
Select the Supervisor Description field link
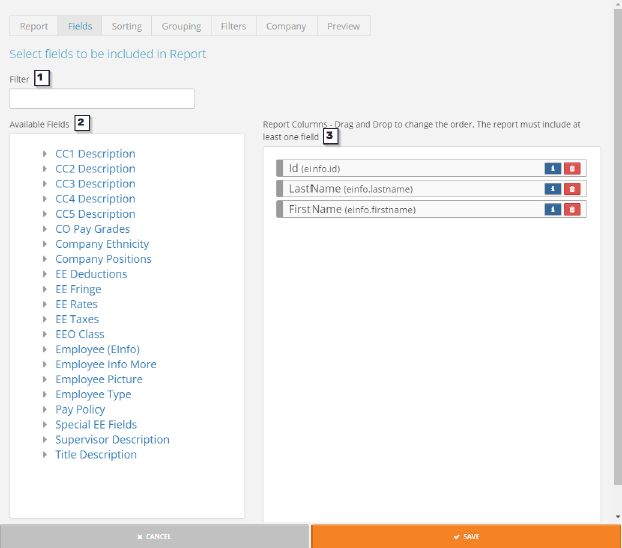pyautogui.click(x=112, y=440)
